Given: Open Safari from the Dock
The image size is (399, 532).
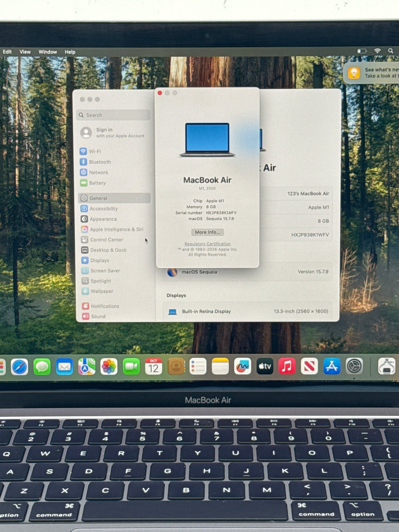Looking at the screenshot, I should click(19, 367).
